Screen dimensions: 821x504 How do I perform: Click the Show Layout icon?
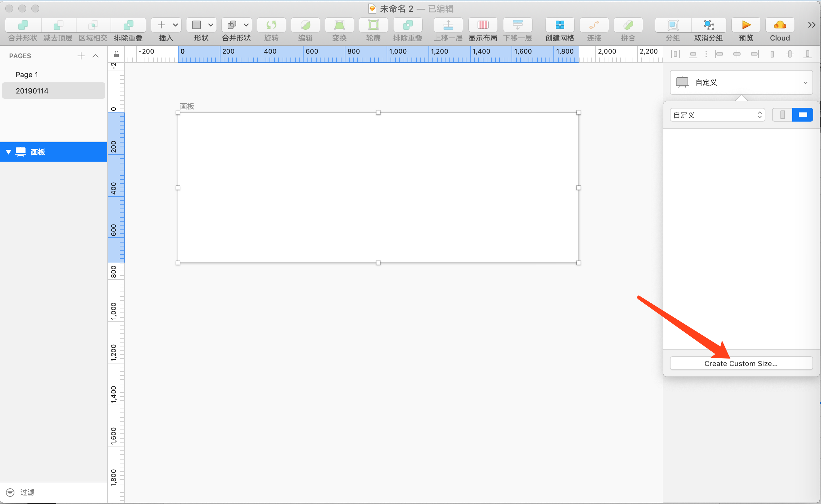point(482,25)
